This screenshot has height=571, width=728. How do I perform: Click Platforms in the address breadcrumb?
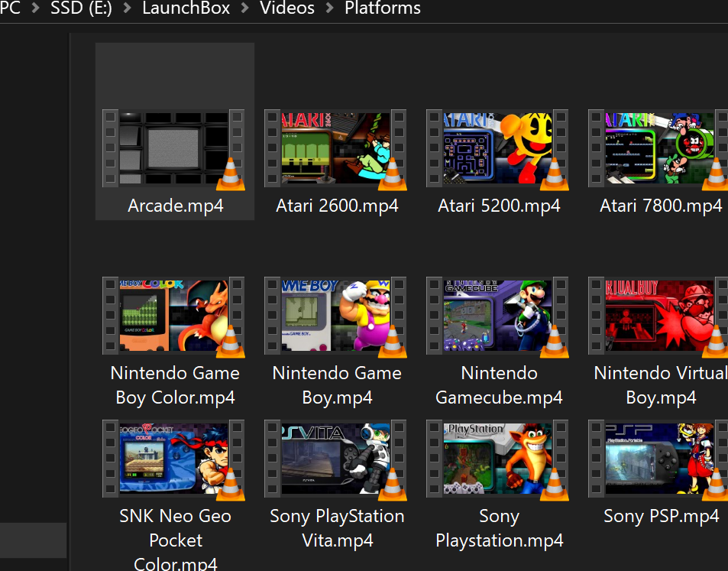383,8
